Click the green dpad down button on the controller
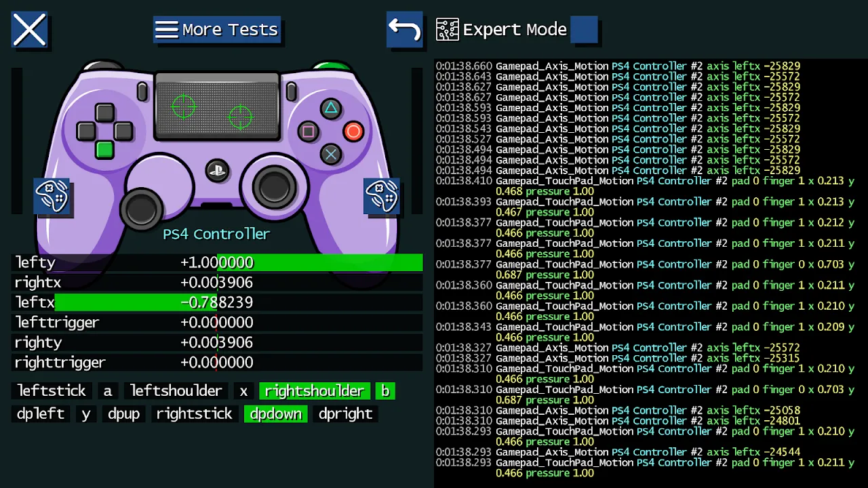The width and height of the screenshot is (868, 488). tap(104, 150)
